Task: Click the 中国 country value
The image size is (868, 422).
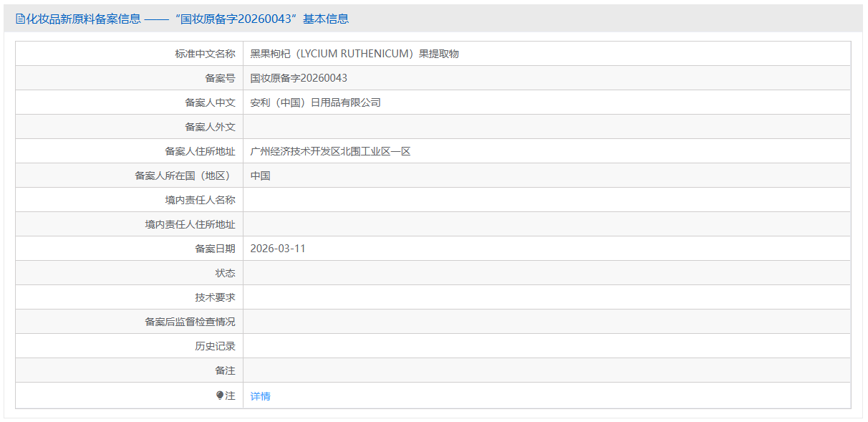Action: [x=261, y=176]
